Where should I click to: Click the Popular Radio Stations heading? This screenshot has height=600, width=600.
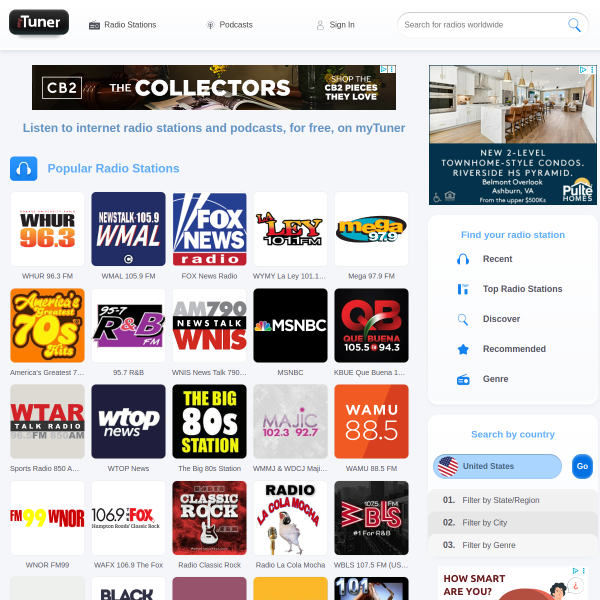[x=113, y=168]
